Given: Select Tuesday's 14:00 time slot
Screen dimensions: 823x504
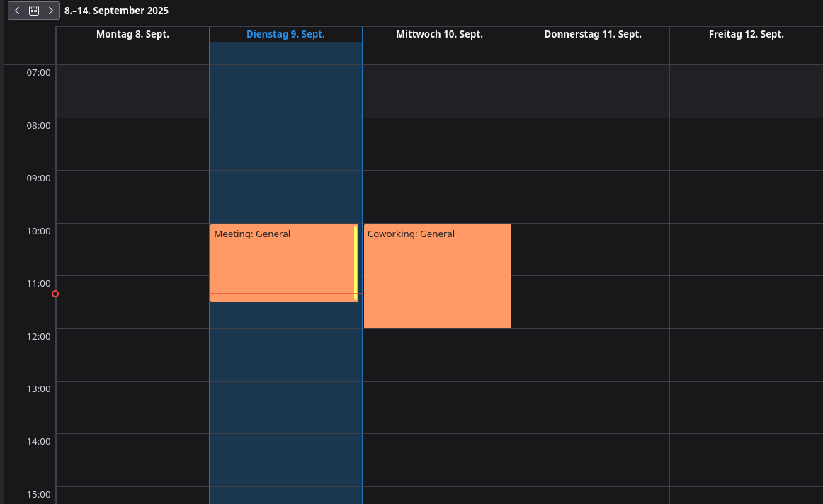Looking at the screenshot, I should click(x=285, y=461).
